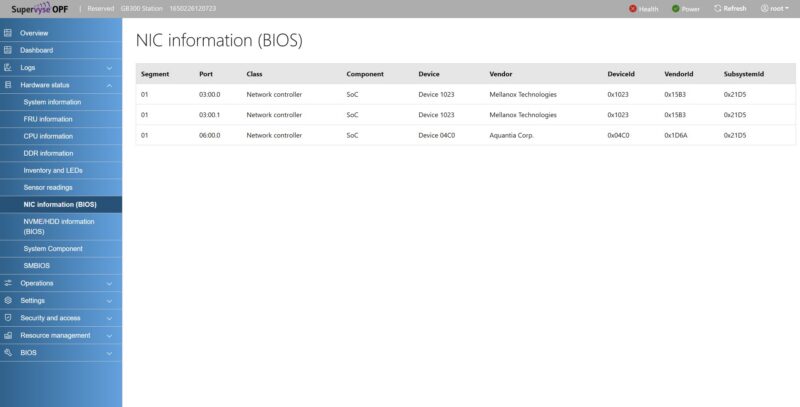Screen dimensions: 800x407
Task: Open DDR information page
Action: (48, 153)
